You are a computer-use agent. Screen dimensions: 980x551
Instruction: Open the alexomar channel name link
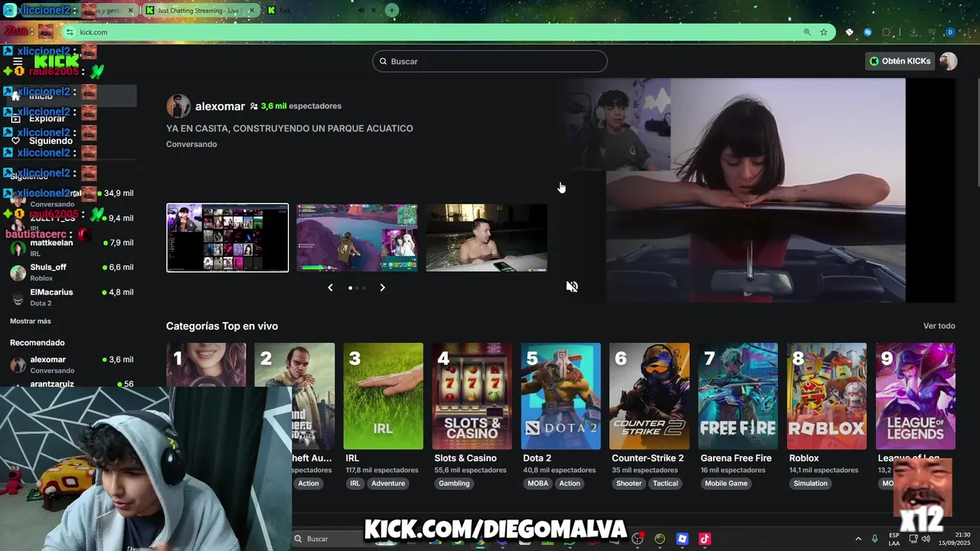[x=220, y=106]
